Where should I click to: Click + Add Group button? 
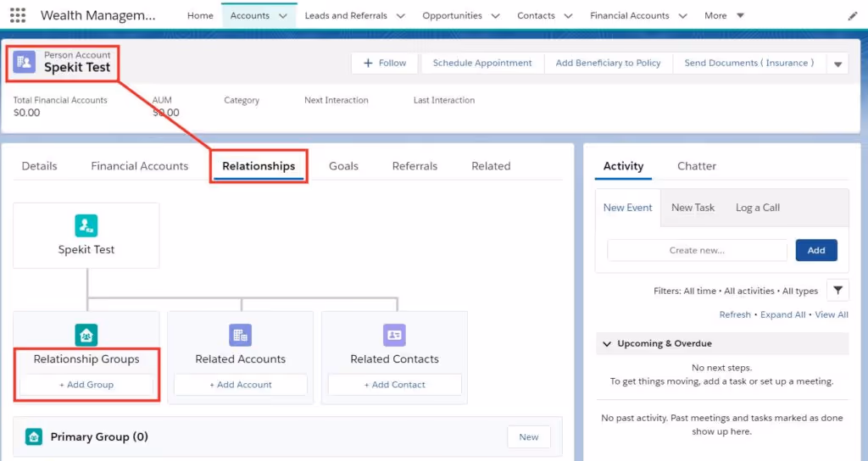point(86,385)
